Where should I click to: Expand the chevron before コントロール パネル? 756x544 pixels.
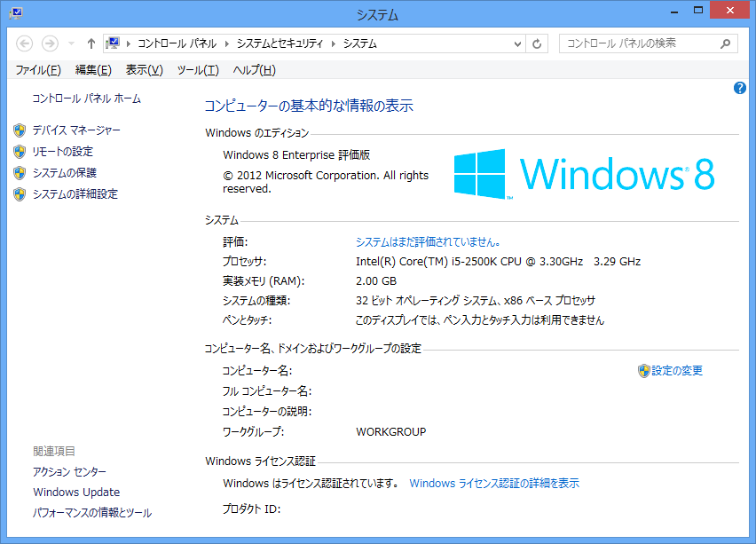[x=129, y=43]
